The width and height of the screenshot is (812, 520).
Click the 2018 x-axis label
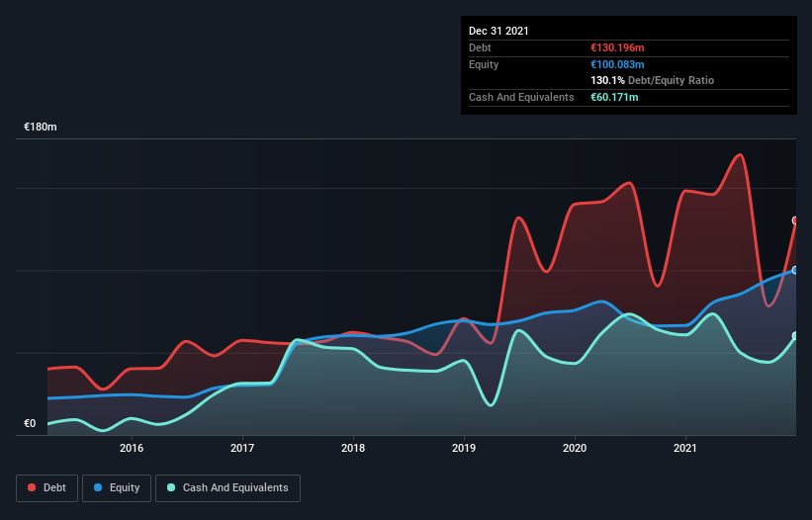tap(353, 448)
